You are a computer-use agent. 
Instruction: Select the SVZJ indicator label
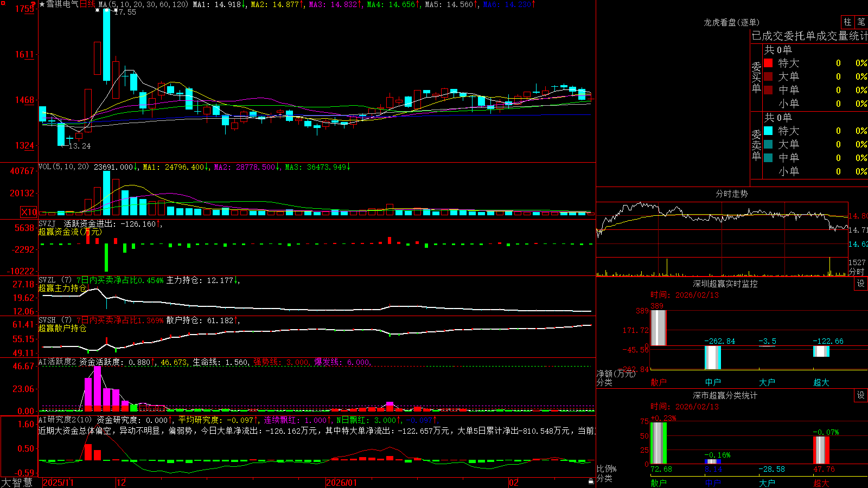pyautogui.click(x=47, y=223)
